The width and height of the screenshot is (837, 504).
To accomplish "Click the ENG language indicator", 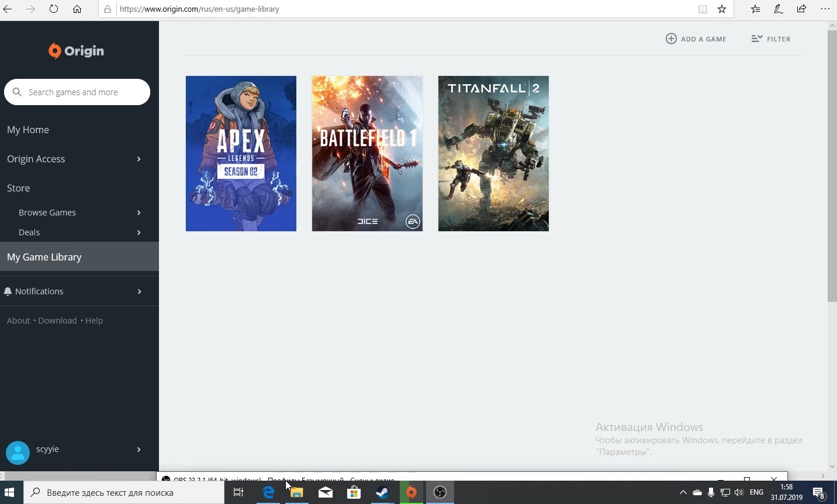I will [x=756, y=492].
